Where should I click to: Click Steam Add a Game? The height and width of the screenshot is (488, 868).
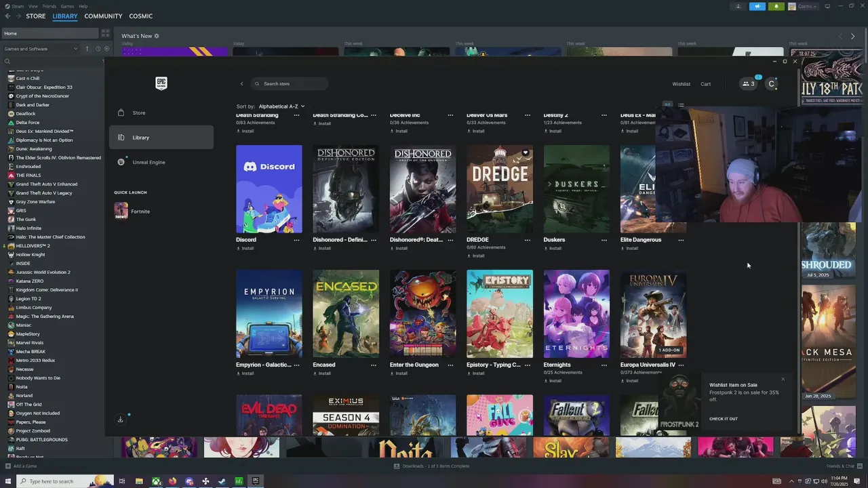21,466
